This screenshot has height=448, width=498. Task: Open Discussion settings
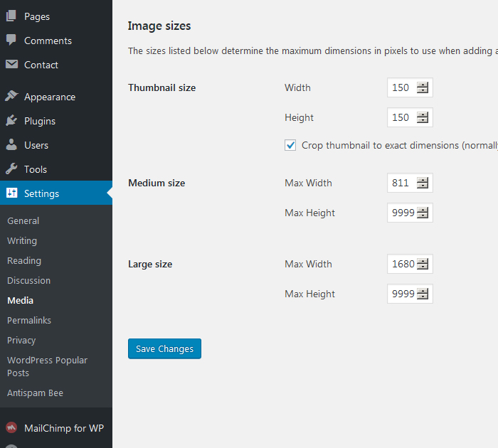[x=29, y=280]
